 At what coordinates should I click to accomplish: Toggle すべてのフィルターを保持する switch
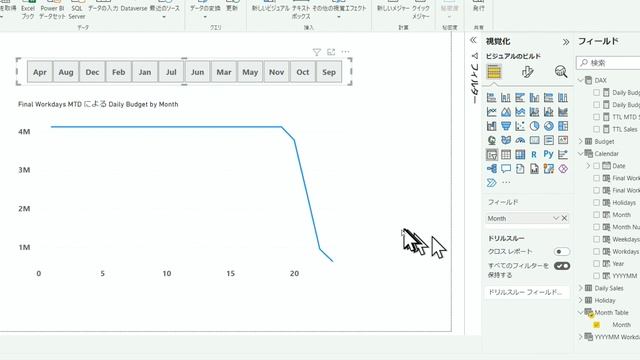click(x=562, y=266)
